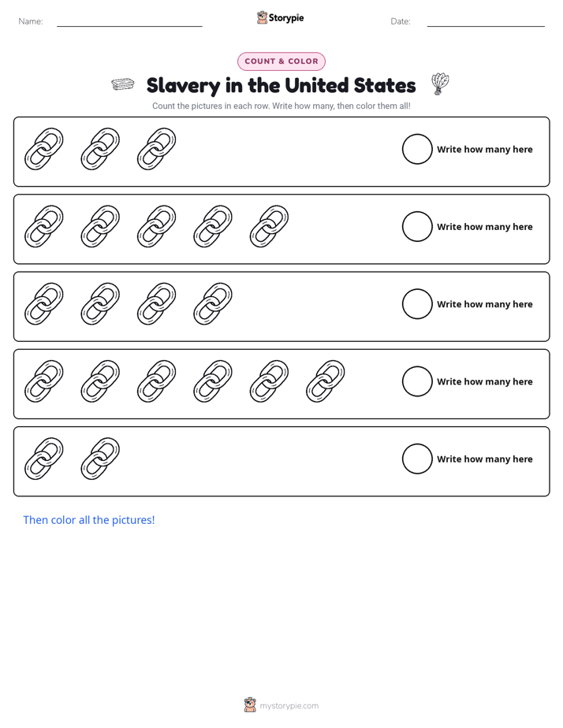
Task: Click the answer circle in the fourth row
Action: pyautogui.click(x=417, y=381)
